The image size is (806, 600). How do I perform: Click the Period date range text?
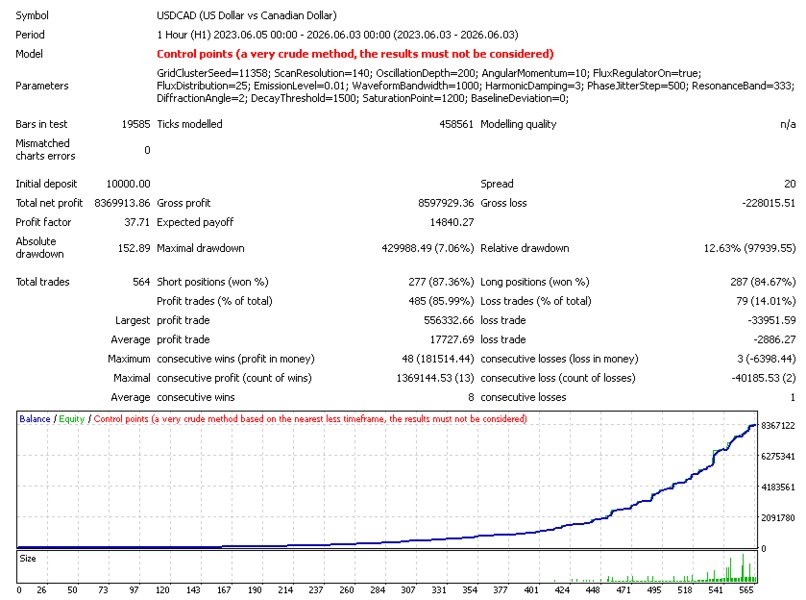pos(337,35)
